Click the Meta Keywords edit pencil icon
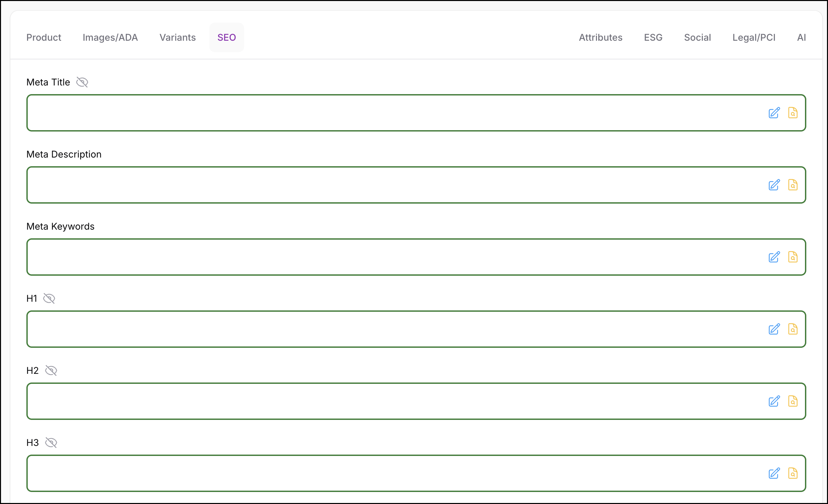This screenshot has width=828, height=504. 774,257
